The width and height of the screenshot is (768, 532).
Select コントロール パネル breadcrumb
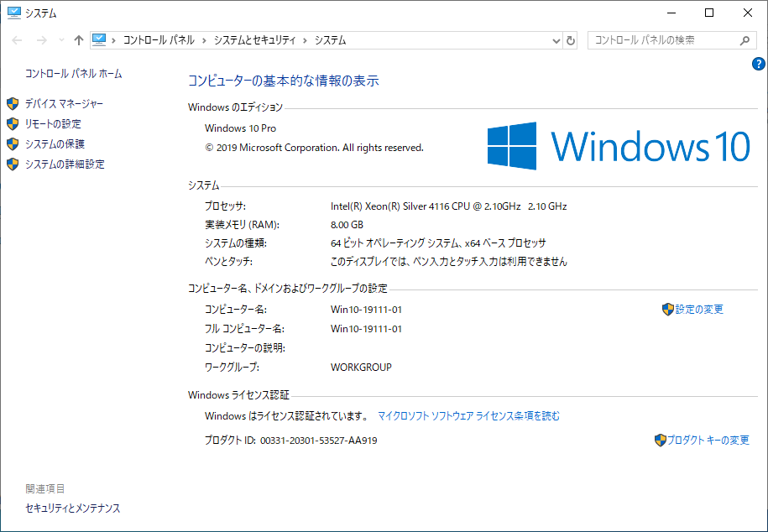click(x=159, y=40)
